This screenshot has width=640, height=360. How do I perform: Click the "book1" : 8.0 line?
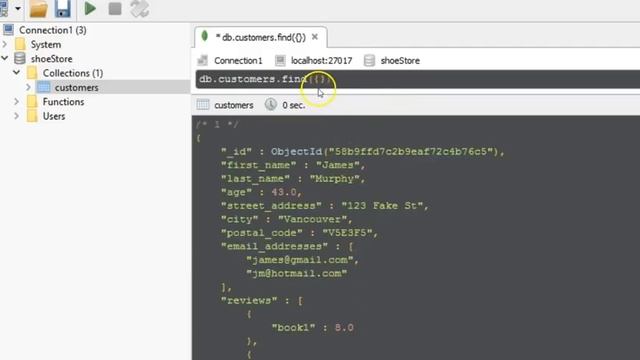tap(313, 328)
